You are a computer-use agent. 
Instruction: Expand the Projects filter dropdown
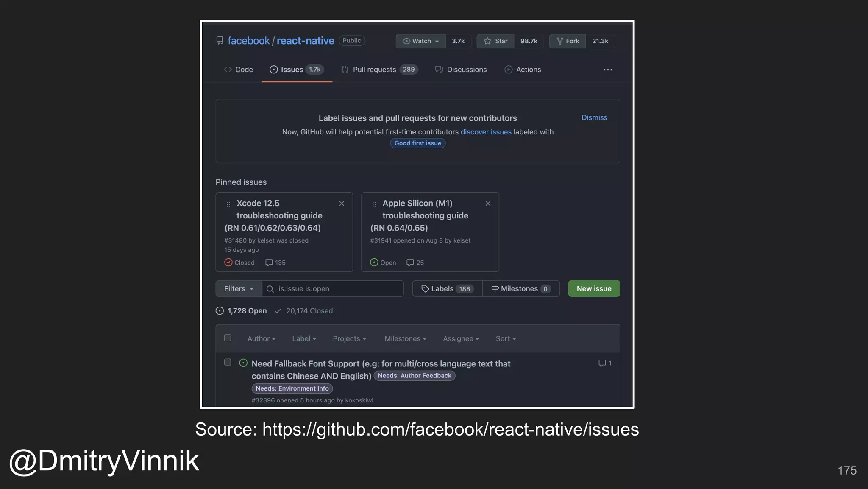pyautogui.click(x=349, y=338)
